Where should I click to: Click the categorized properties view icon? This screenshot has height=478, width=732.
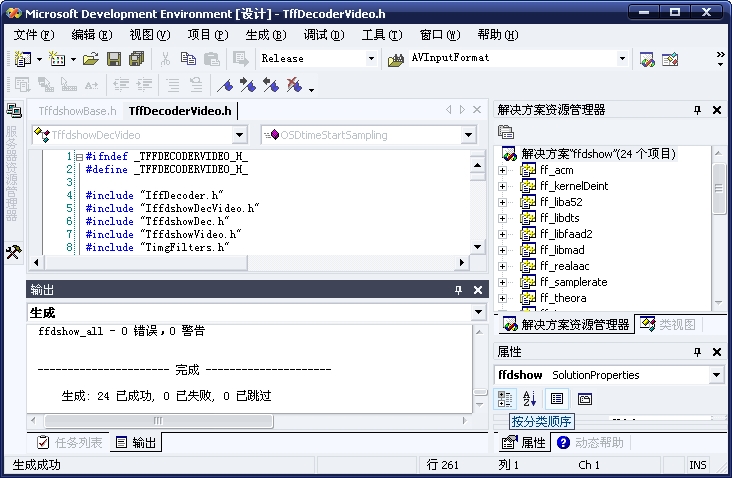point(505,399)
